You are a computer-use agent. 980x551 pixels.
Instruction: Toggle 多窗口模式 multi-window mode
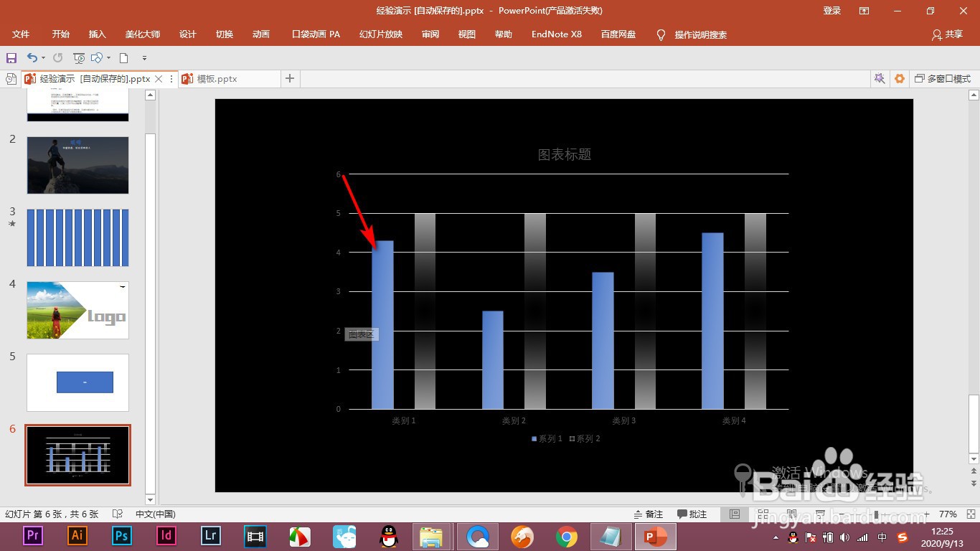(943, 79)
